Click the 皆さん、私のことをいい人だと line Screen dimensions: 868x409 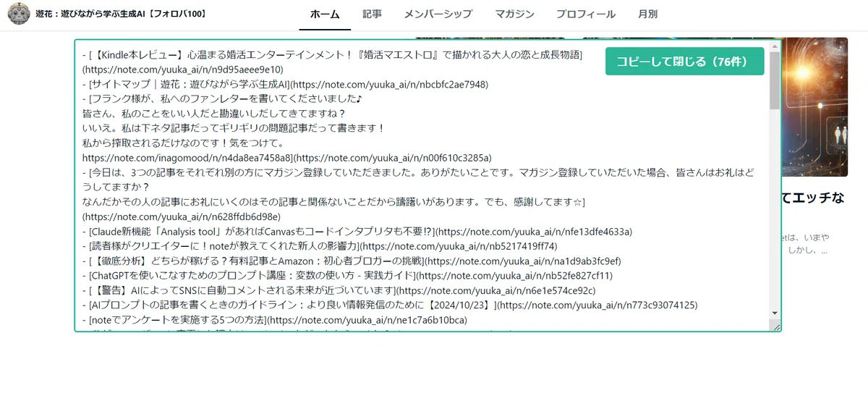click(214, 114)
